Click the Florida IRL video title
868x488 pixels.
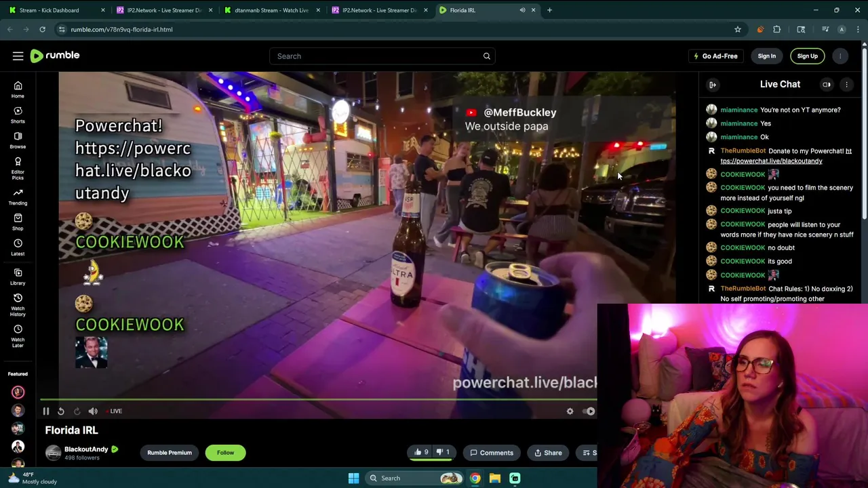(x=71, y=430)
